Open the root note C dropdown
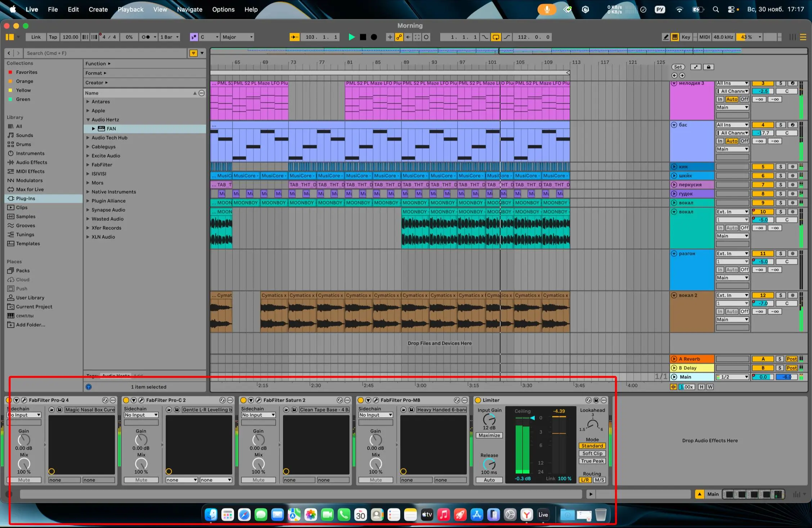The image size is (812, 528). pyautogui.click(x=210, y=37)
